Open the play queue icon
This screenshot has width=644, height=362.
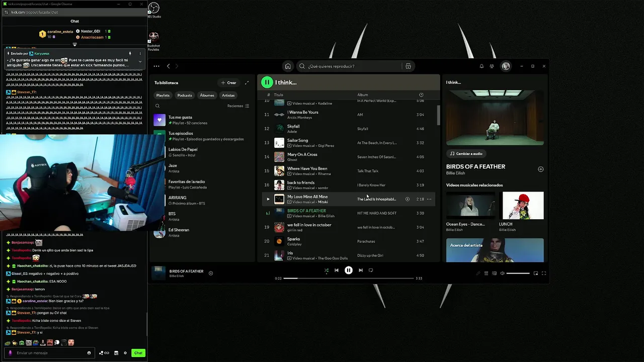point(486,273)
